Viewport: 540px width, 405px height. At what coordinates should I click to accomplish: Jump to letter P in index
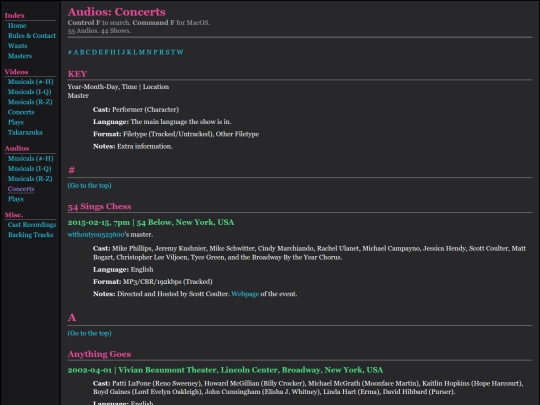(x=156, y=52)
